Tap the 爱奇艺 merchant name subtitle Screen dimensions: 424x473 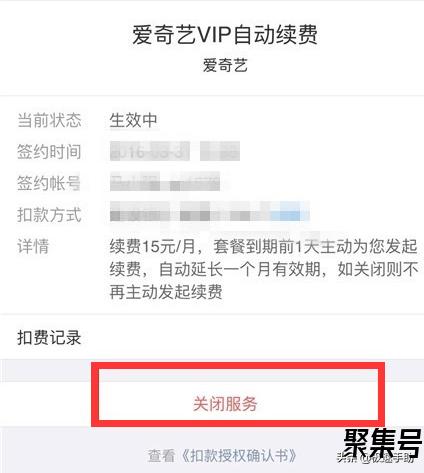tap(225, 65)
